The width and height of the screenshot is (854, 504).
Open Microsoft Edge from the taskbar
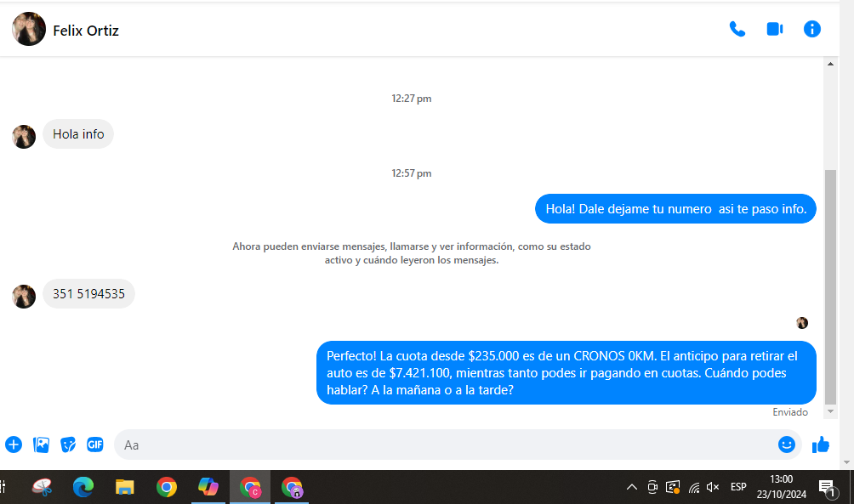pyautogui.click(x=83, y=487)
